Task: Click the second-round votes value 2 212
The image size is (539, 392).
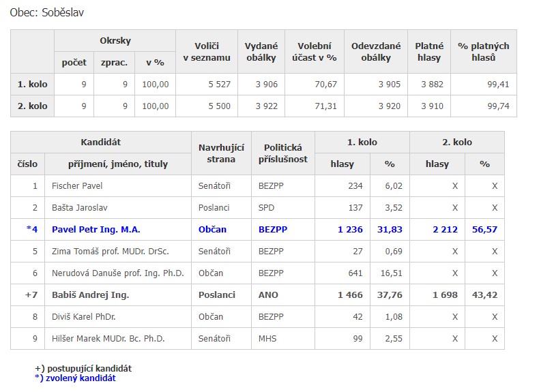Action: click(445, 230)
